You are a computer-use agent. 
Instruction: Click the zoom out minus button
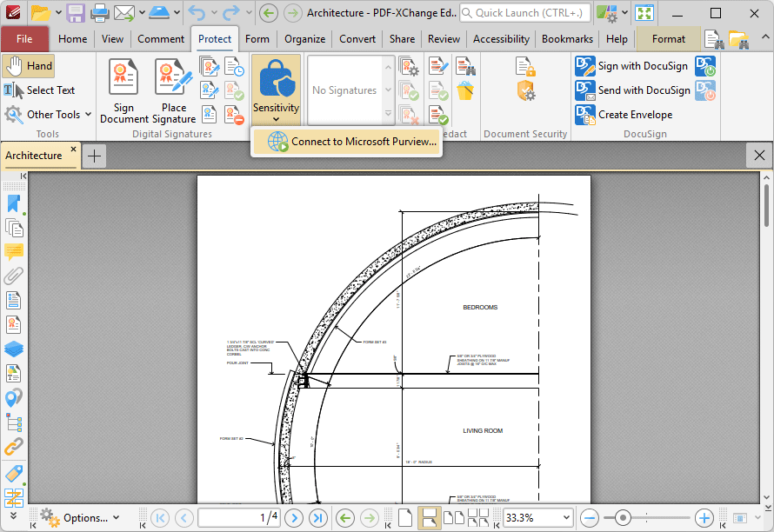click(x=590, y=518)
